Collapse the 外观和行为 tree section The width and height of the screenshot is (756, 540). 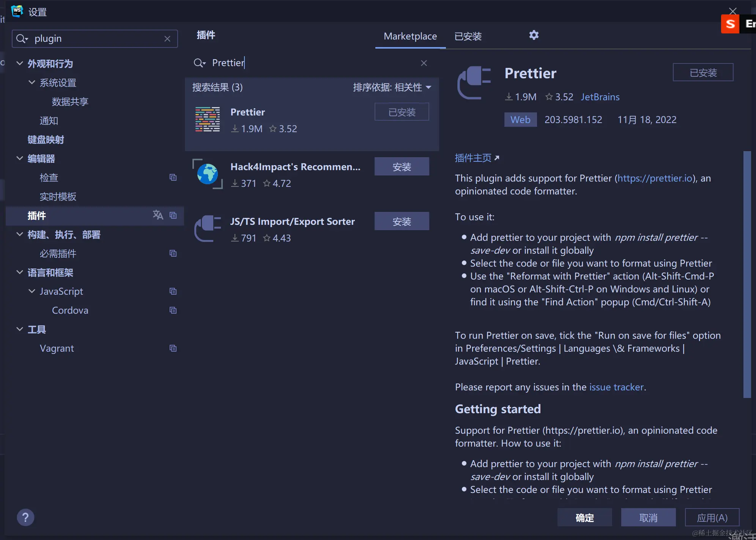coord(20,63)
